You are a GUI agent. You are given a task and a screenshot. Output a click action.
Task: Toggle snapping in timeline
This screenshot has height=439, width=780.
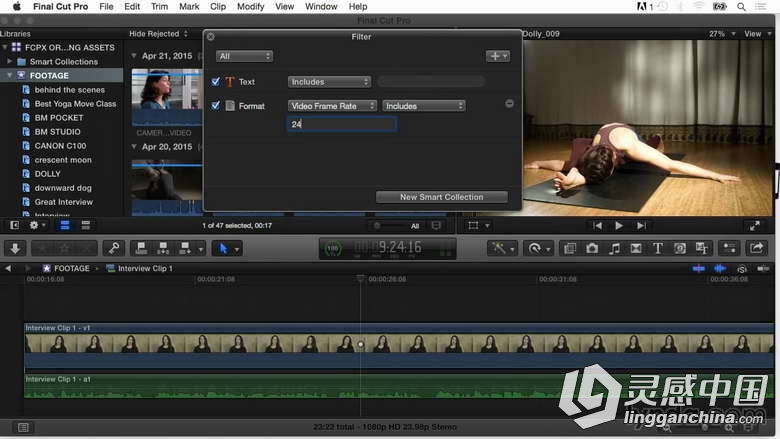(x=763, y=268)
